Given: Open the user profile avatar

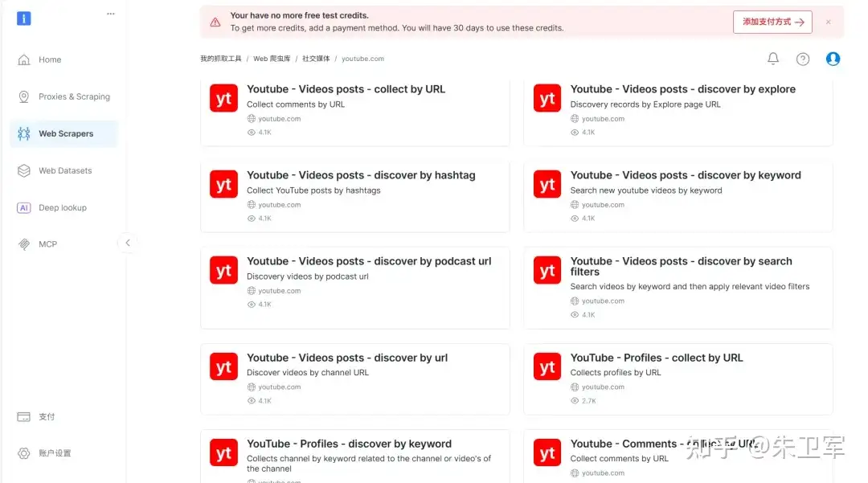Looking at the screenshot, I should point(833,59).
